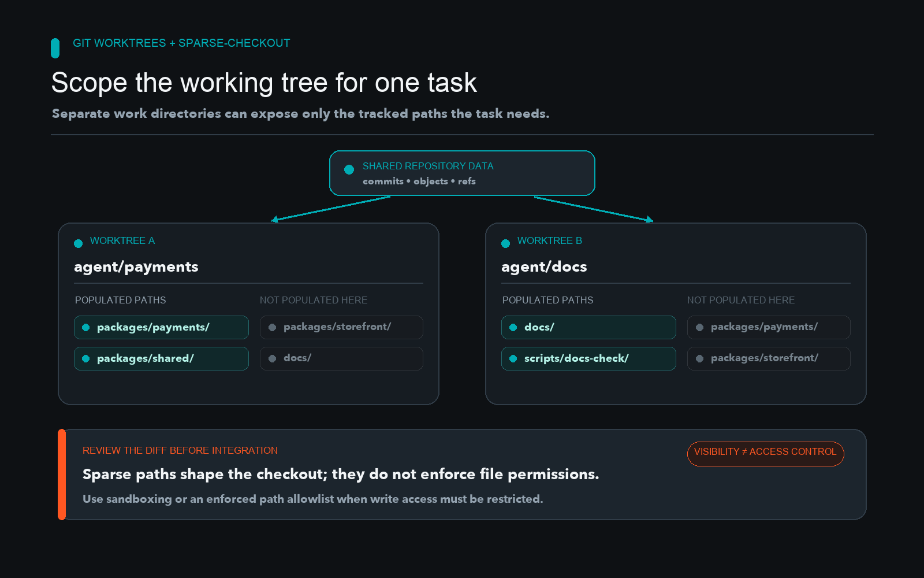924x578 pixels.
Task: Select the docs/ unpopulated chip in Worktree A
Action: 341,358
